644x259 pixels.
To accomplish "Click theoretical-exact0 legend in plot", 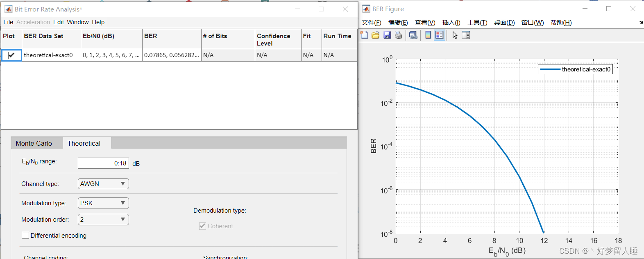I will [575, 69].
